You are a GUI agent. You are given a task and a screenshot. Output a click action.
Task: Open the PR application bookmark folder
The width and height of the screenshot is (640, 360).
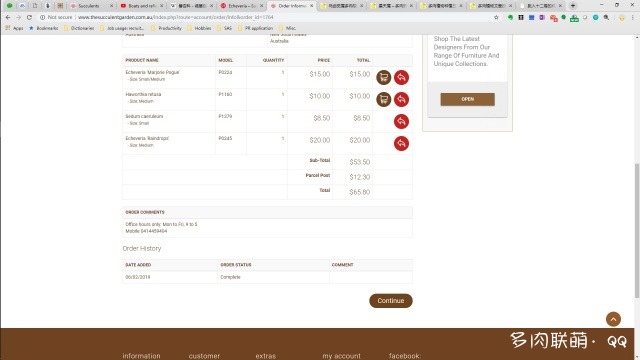[255, 28]
